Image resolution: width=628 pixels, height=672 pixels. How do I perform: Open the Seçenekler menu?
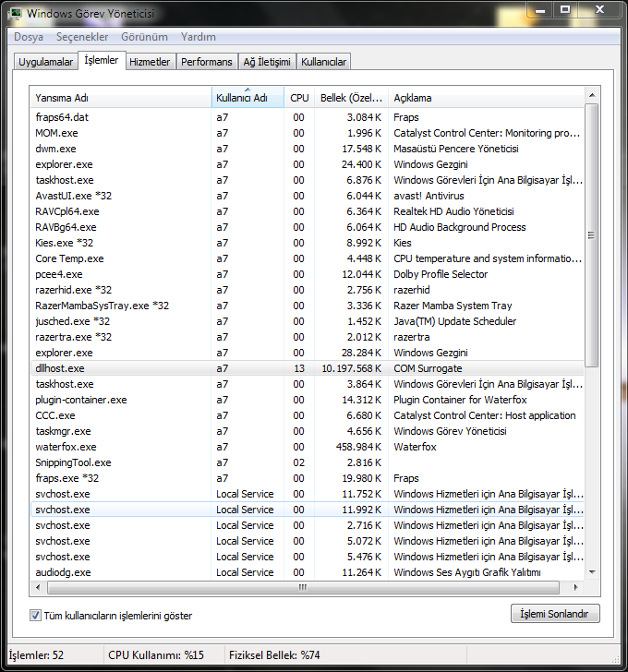tap(82, 37)
